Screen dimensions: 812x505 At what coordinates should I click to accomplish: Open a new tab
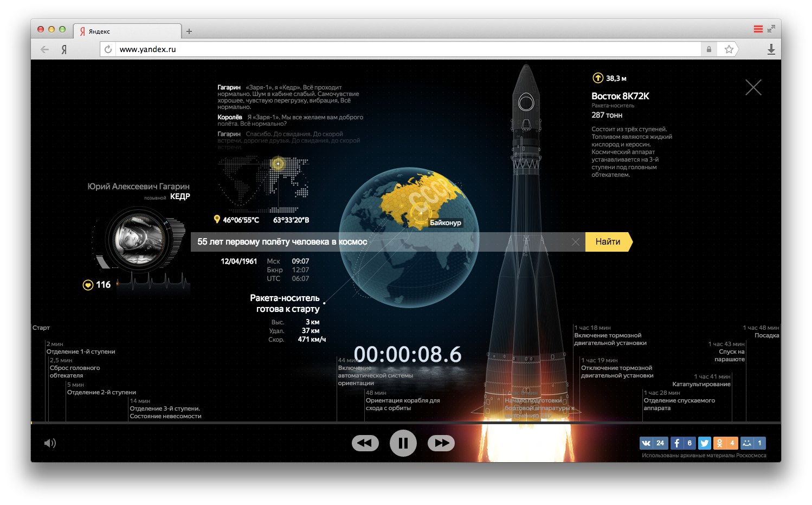pos(189,31)
